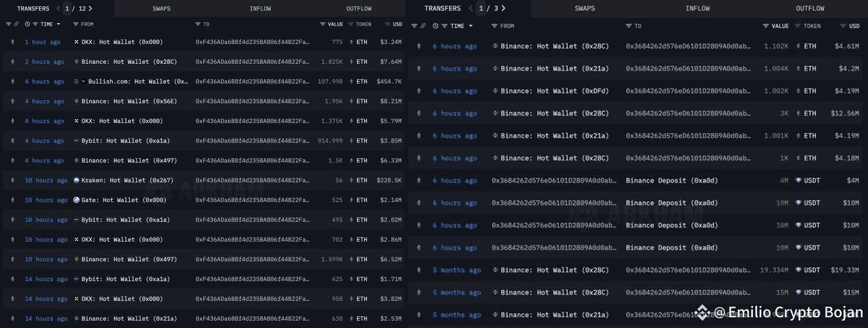Expand chevron beside Bullish.com Hot Wallet
868x328 pixels.
coord(83,82)
